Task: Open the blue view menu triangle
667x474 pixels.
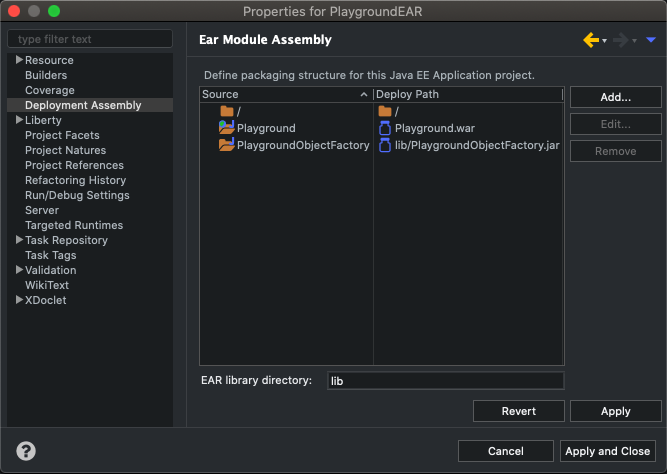Action: (x=651, y=40)
